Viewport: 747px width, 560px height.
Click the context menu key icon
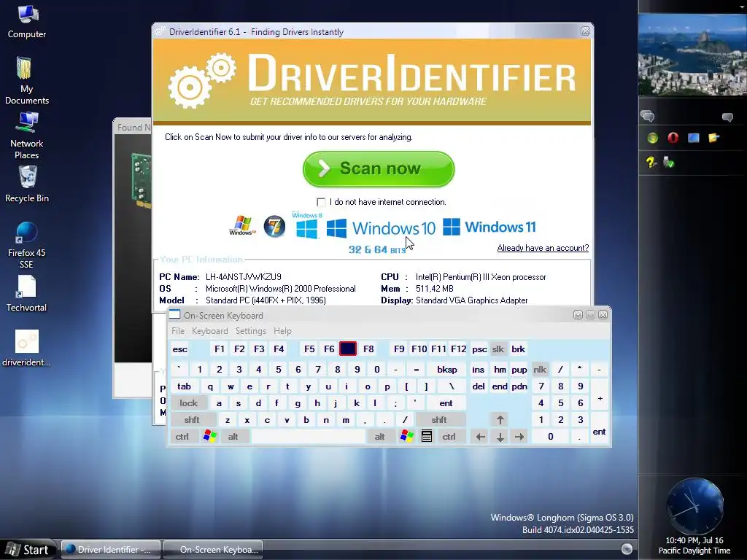(x=427, y=436)
